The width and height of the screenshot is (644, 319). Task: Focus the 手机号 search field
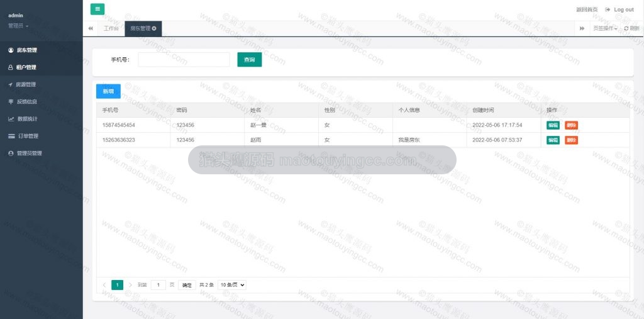[x=184, y=60]
